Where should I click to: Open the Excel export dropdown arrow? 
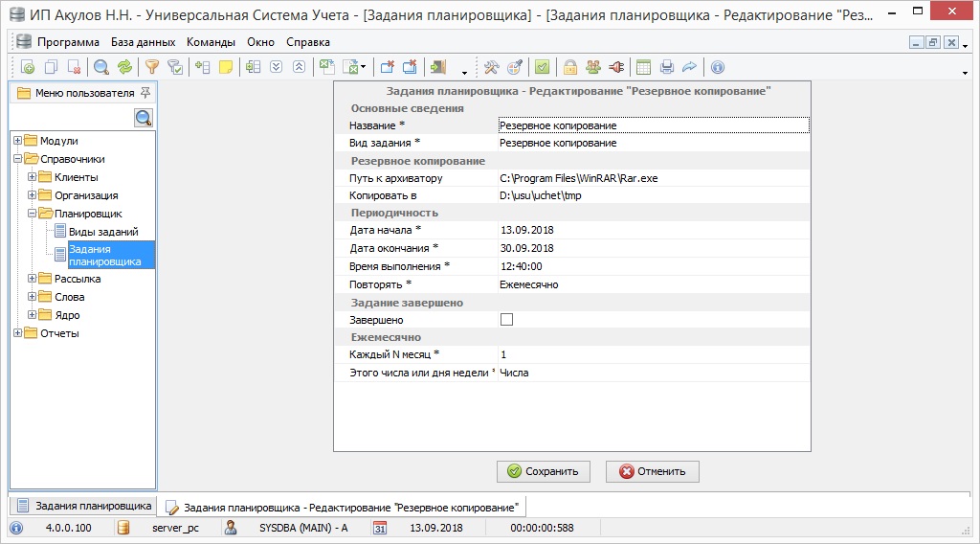tap(363, 67)
